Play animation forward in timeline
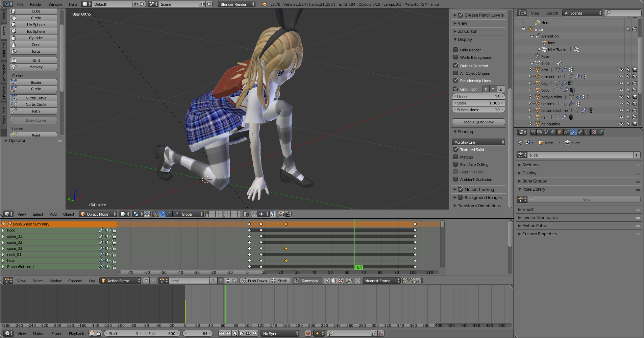This screenshot has height=338, width=644. 242,333
